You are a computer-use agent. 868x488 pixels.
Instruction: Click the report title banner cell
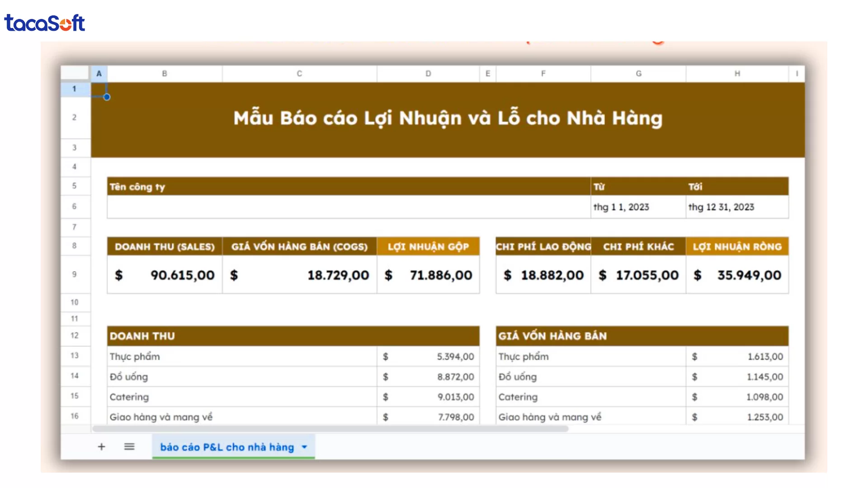[x=448, y=118]
